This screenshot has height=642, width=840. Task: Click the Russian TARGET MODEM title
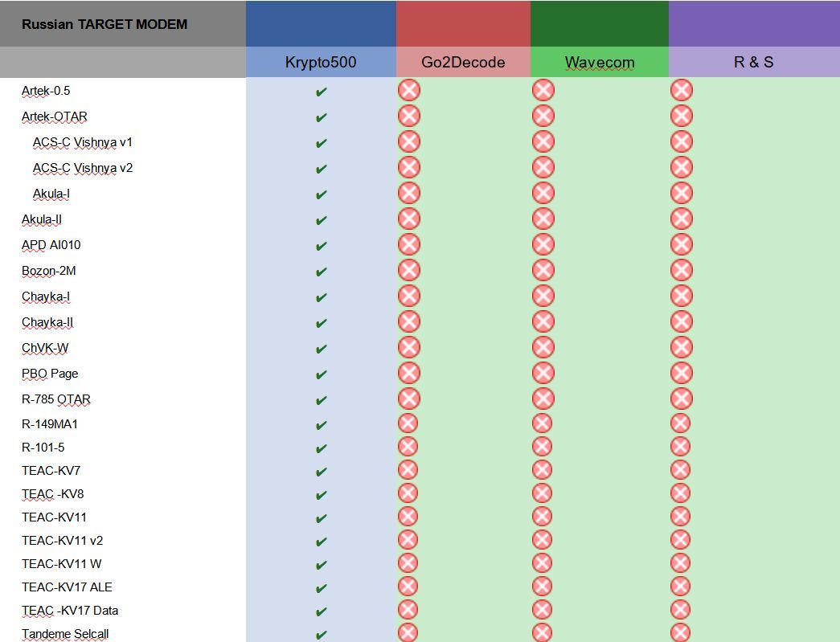click(104, 24)
